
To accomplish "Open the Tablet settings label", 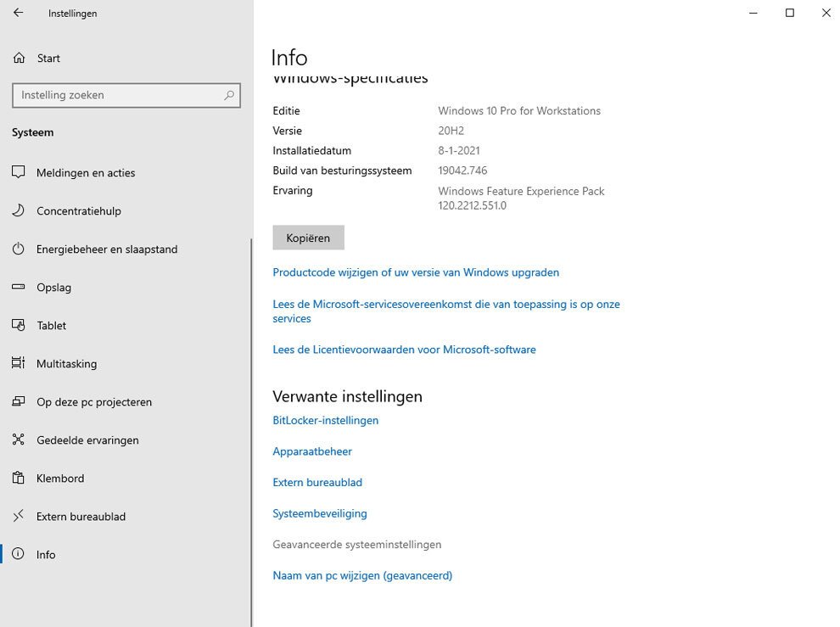I will click(52, 325).
